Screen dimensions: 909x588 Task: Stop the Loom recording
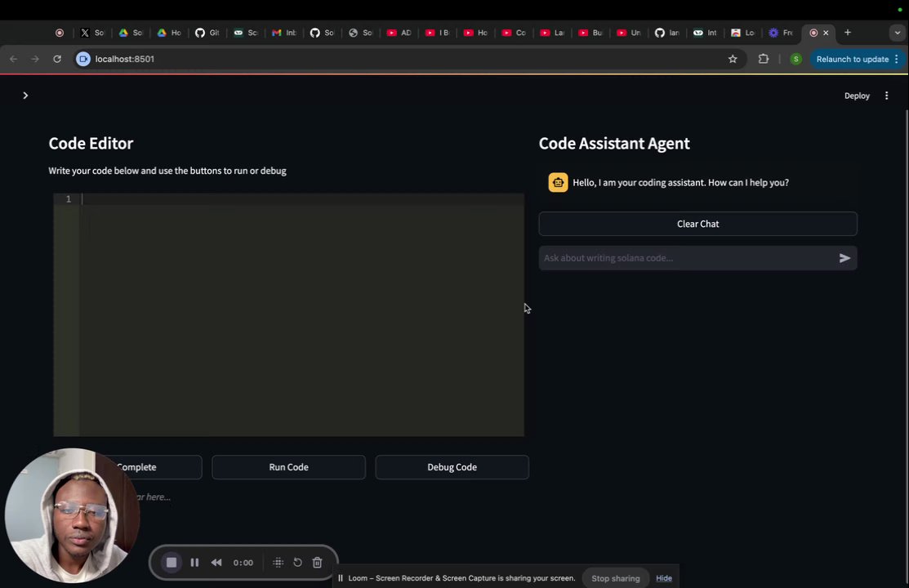pyautogui.click(x=171, y=563)
